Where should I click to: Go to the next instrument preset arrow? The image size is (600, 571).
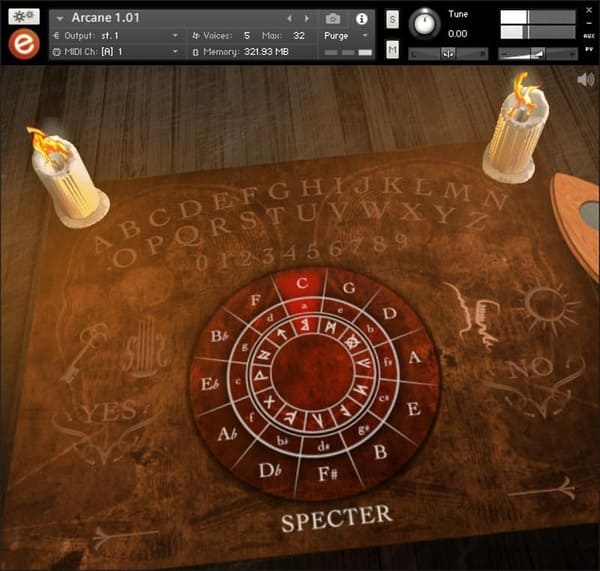tap(307, 18)
